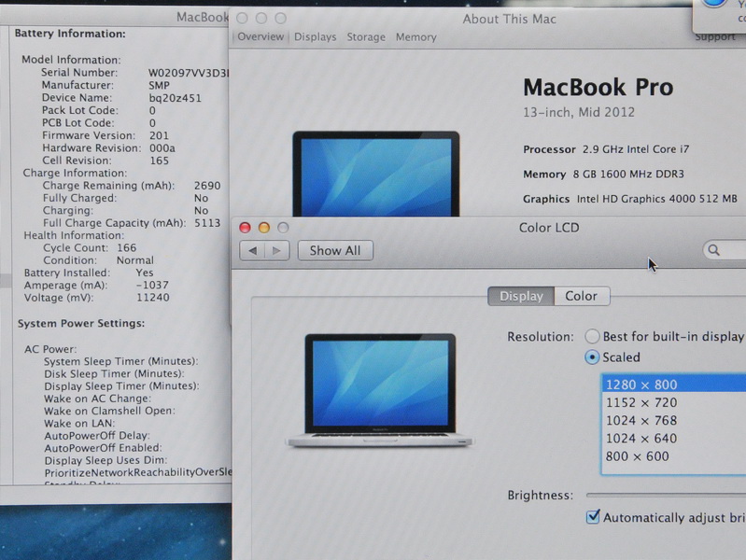Click the Full Charge Capacity 5113 value
The width and height of the screenshot is (746, 560).
coord(207,223)
